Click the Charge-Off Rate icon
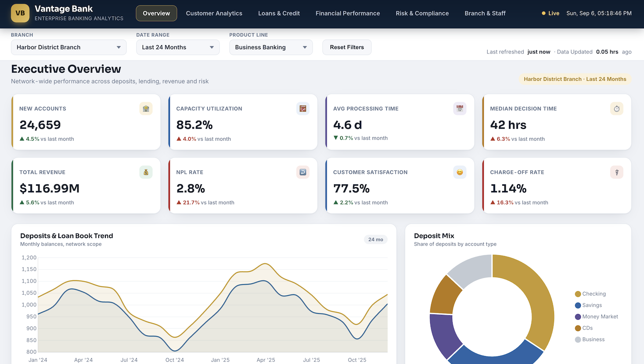 [617, 172]
